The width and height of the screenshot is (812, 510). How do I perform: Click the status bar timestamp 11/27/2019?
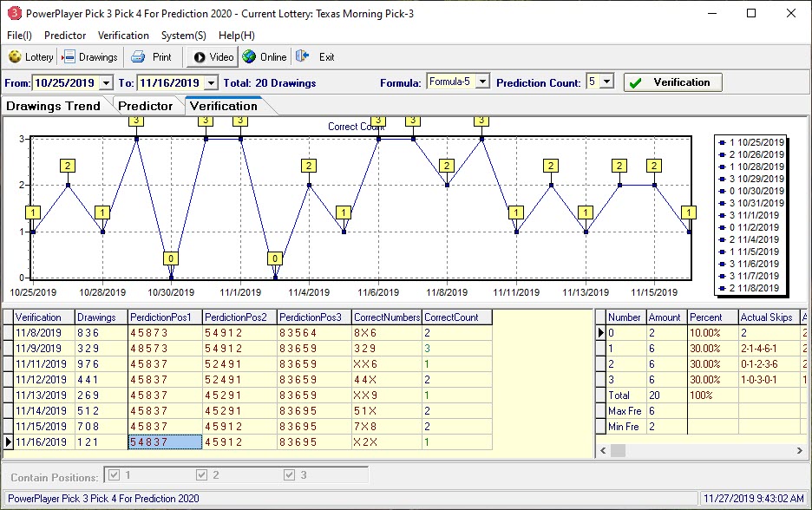pyautogui.click(x=754, y=499)
